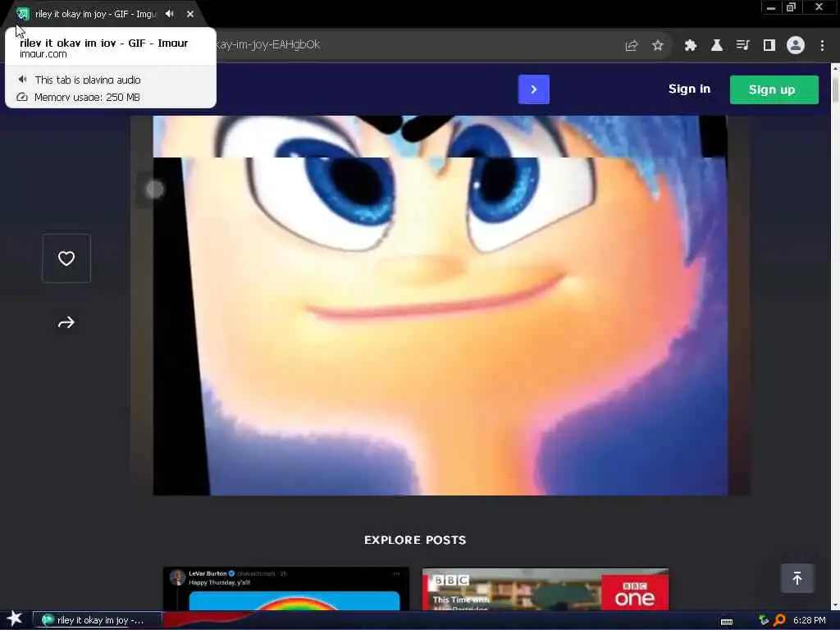Click the Joy GIF image
This screenshot has height=630, width=840.
[440, 305]
